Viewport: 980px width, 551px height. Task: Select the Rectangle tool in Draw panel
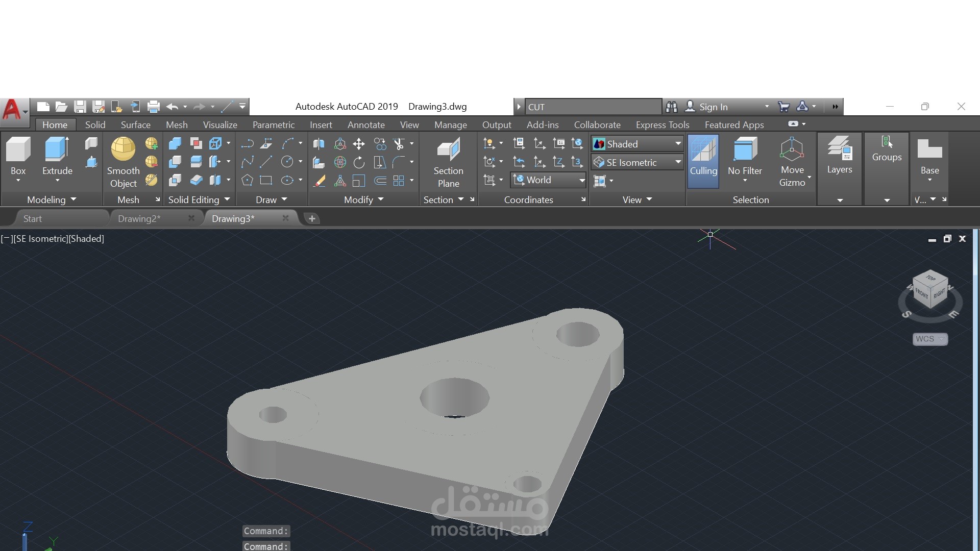coord(266,180)
